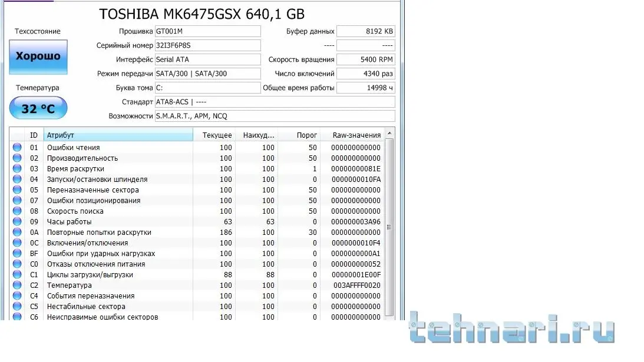Click the Буква тома field C:
Screen dimensions: 644x362
point(208,88)
